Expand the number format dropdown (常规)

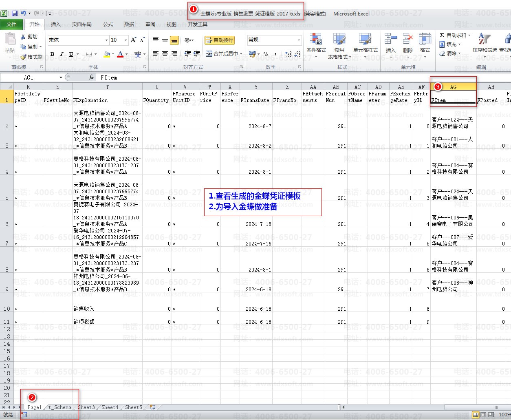299,40
